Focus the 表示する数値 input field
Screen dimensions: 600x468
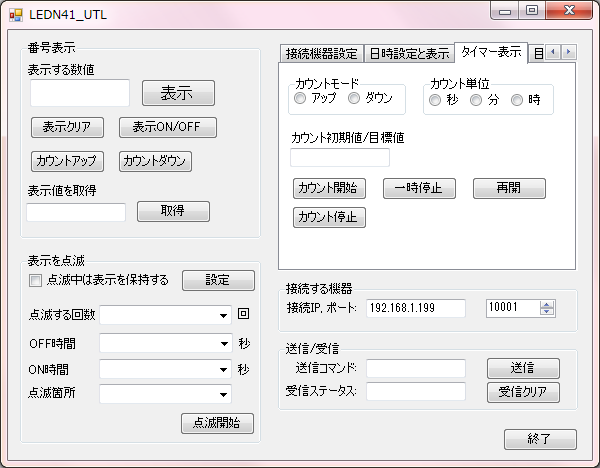click(x=80, y=93)
